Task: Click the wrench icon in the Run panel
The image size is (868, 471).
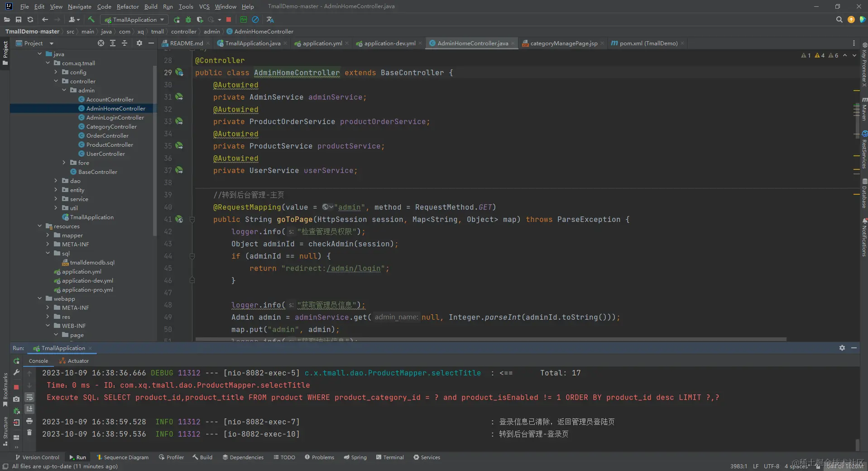Action: click(x=16, y=372)
